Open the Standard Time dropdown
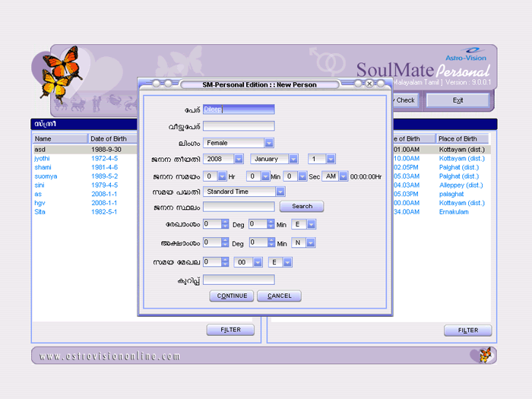532x399 pixels. [280, 192]
